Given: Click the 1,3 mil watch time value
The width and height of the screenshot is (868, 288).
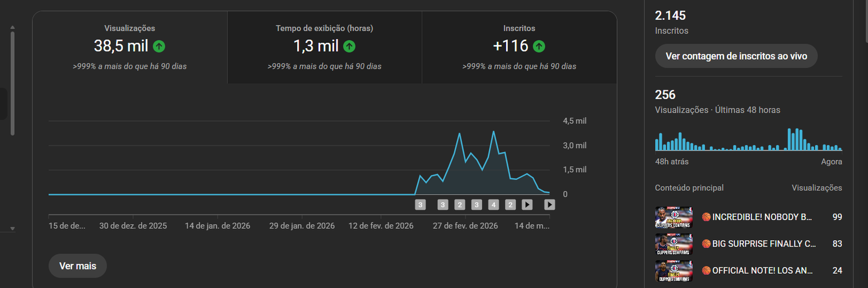Looking at the screenshot, I should click(316, 46).
